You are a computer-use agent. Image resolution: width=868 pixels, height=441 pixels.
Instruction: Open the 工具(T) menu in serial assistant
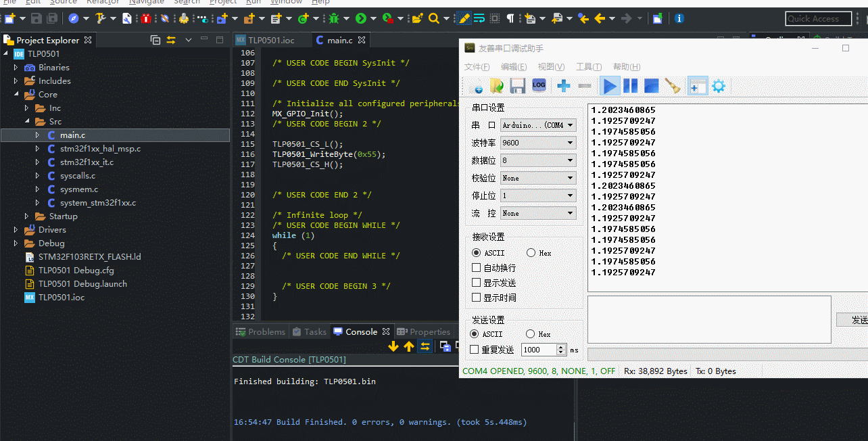(587, 66)
